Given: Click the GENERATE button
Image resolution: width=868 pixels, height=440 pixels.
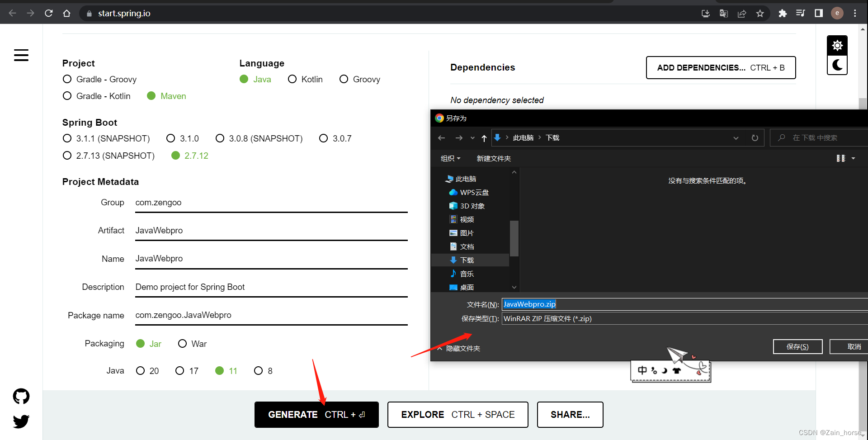Looking at the screenshot, I should point(316,415).
